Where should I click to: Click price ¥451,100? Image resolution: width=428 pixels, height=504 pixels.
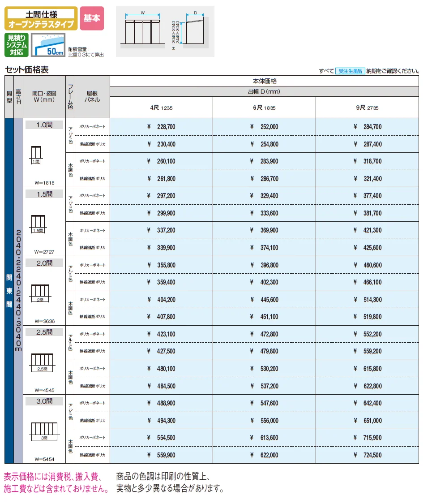coord(264,317)
